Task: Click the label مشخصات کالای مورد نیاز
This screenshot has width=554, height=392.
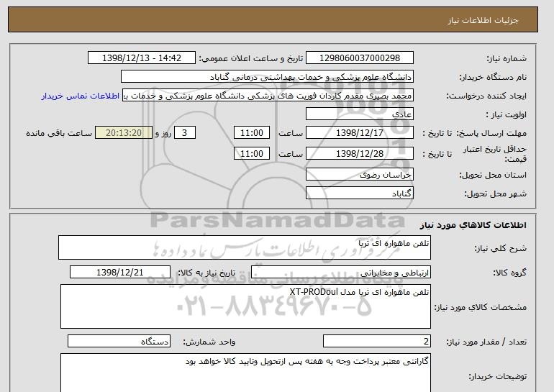Action: [480, 307]
